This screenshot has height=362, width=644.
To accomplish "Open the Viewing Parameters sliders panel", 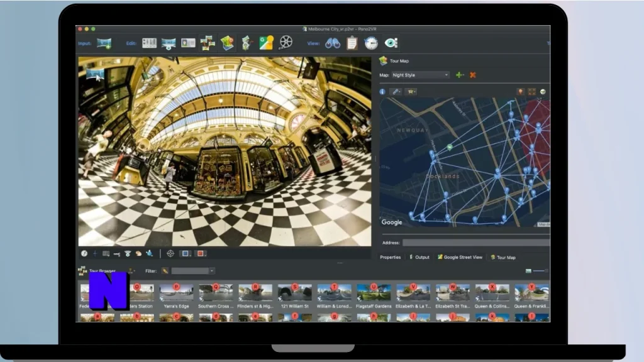I will click(149, 43).
